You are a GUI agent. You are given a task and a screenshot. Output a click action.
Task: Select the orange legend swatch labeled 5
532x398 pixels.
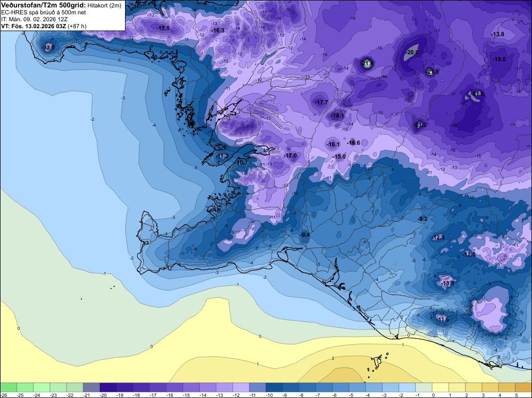point(523,387)
